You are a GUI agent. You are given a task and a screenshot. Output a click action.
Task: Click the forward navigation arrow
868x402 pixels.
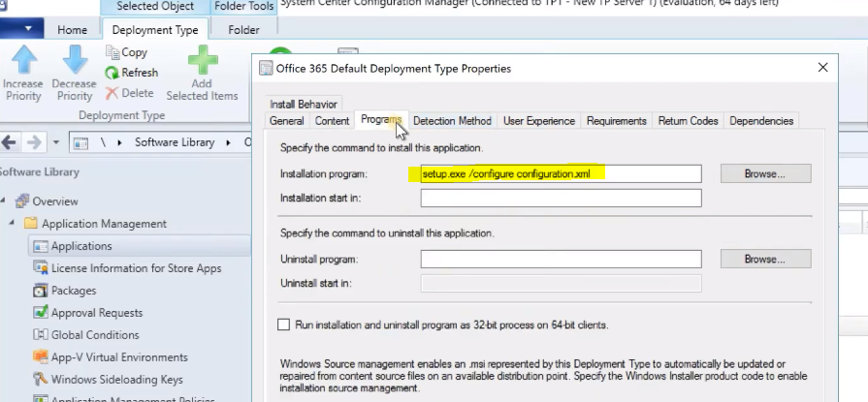pyautogui.click(x=34, y=142)
